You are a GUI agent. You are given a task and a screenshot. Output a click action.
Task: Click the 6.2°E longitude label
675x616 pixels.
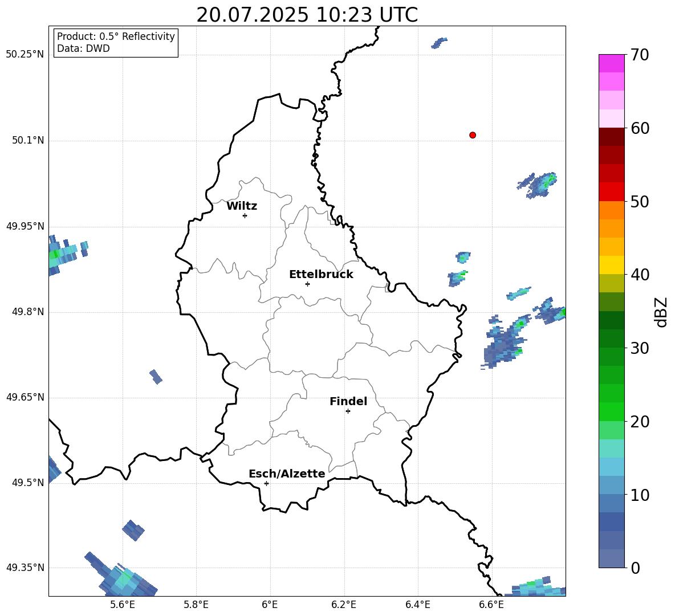[344, 605]
